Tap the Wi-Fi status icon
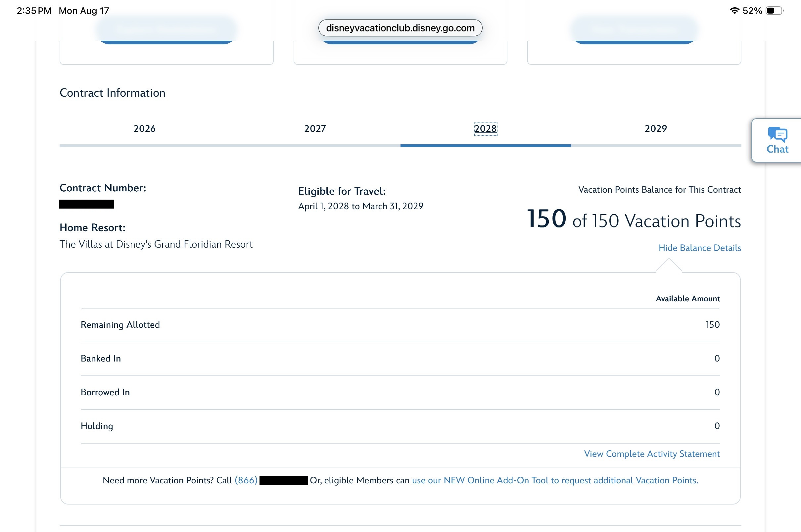801x532 pixels. tap(734, 11)
